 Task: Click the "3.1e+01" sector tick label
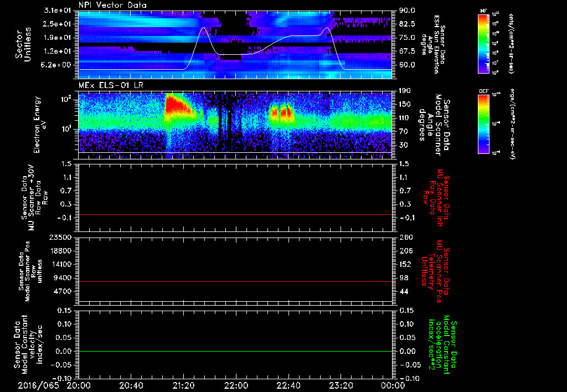58,11
